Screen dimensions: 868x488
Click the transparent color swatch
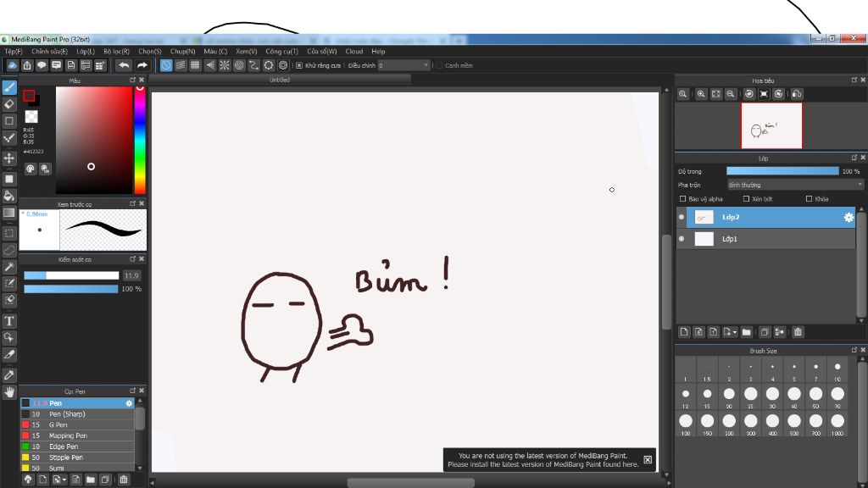pyautogui.click(x=31, y=117)
